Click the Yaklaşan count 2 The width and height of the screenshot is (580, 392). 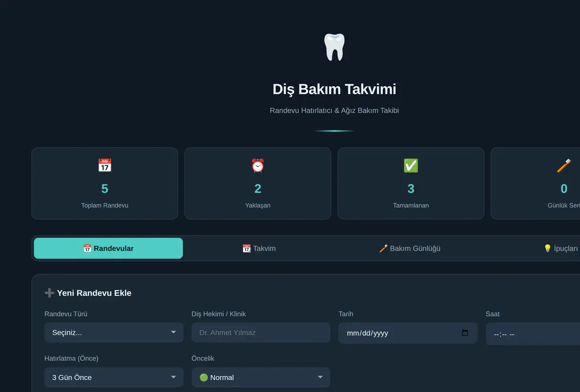[258, 189]
